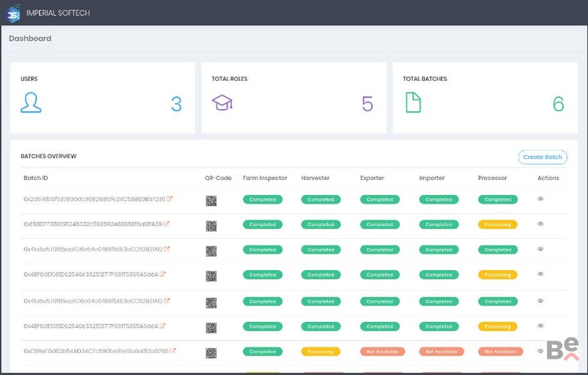
Task: Open the QR code of batch 0x2d67
Action: [x=211, y=201]
